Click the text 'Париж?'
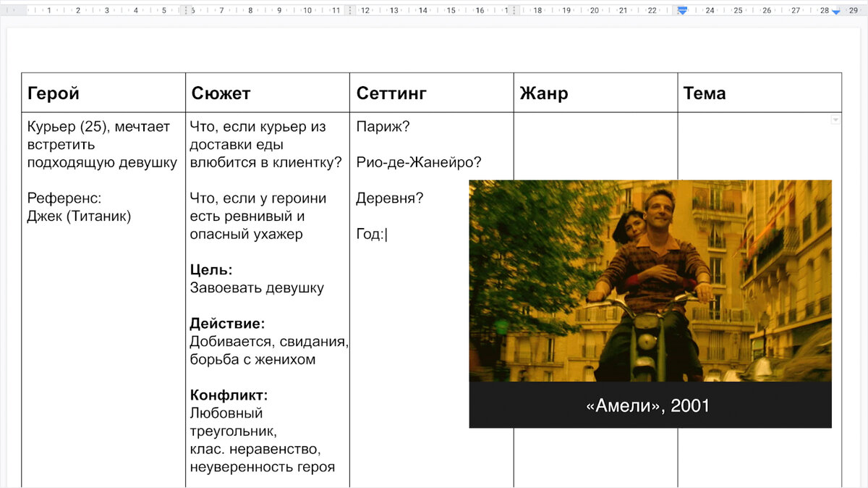The height and width of the screenshot is (488, 868). pyautogui.click(x=383, y=127)
